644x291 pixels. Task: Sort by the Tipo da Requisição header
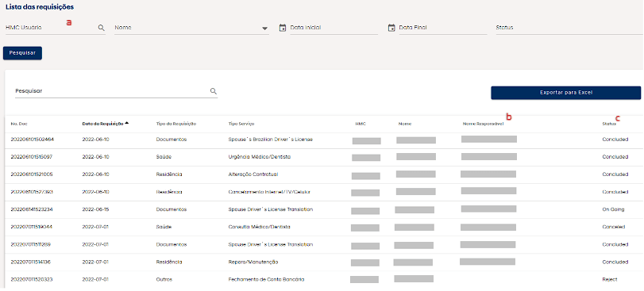click(x=175, y=124)
